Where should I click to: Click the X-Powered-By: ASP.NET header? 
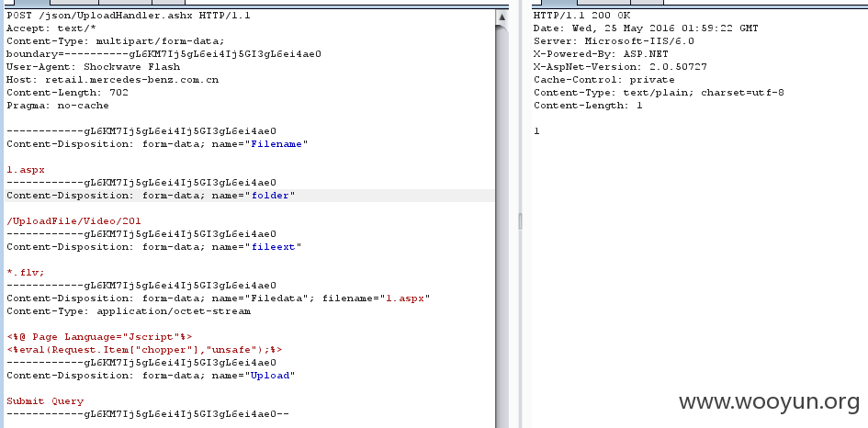(x=602, y=53)
